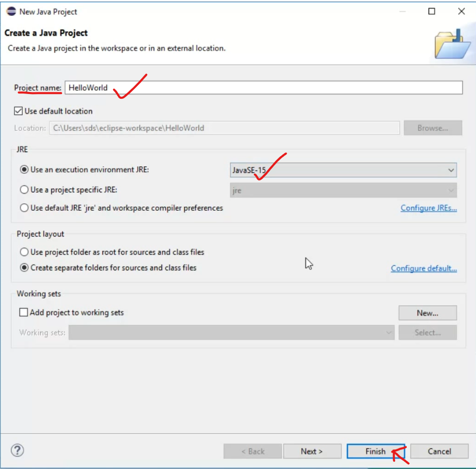Image resolution: width=476 pixels, height=469 pixels.
Task: Maximize the New Java Project dialog
Action: pos(432,11)
